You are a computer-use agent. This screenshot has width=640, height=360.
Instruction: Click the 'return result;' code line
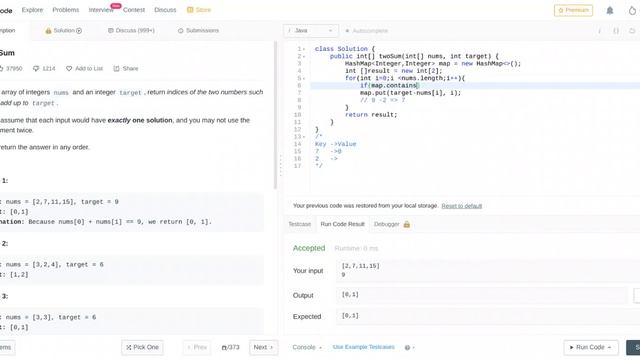click(x=371, y=115)
